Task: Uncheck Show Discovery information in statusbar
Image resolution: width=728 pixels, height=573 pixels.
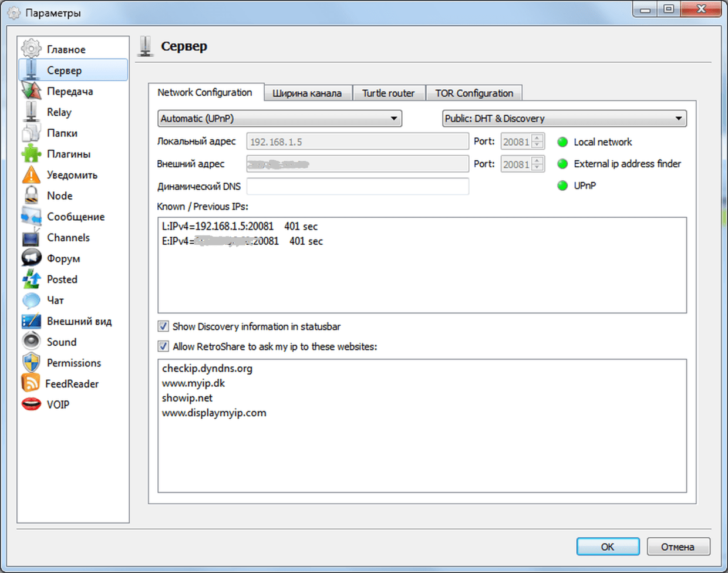Action: pos(163,326)
